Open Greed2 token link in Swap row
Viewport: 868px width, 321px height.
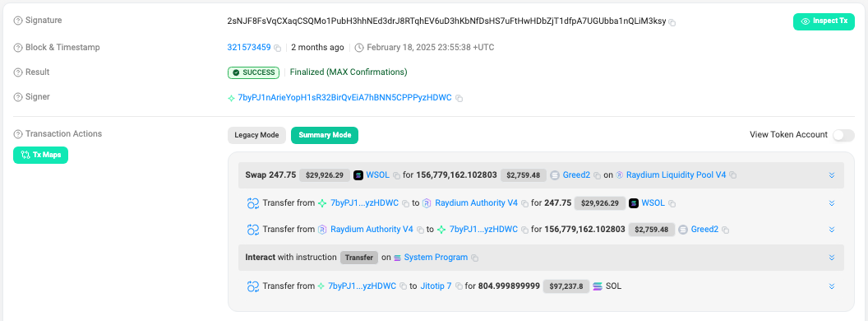[576, 175]
